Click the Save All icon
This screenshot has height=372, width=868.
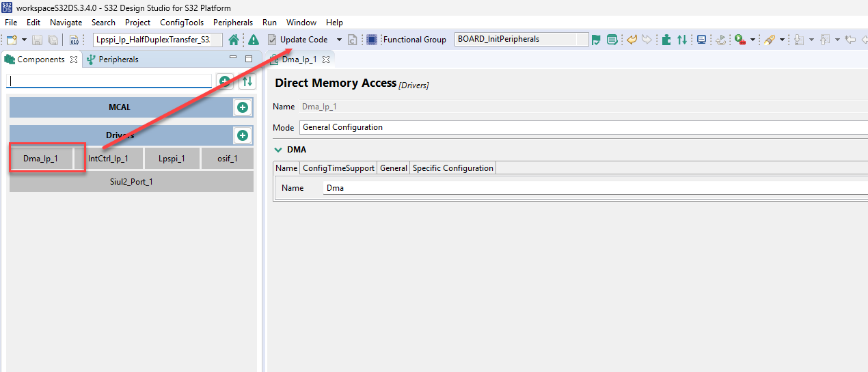[53, 40]
